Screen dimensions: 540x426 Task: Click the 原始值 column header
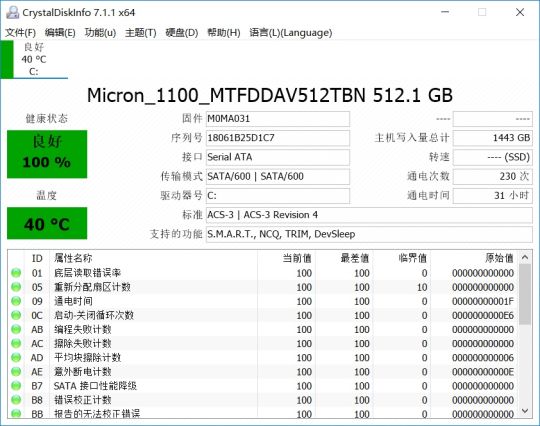click(x=475, y=258)
